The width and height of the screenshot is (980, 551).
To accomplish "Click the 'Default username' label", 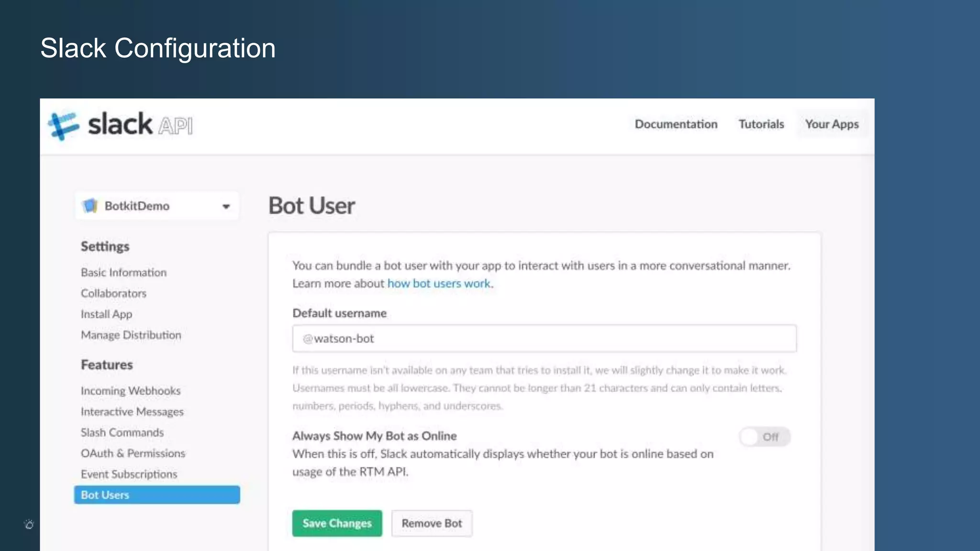I will click(340, 313).
